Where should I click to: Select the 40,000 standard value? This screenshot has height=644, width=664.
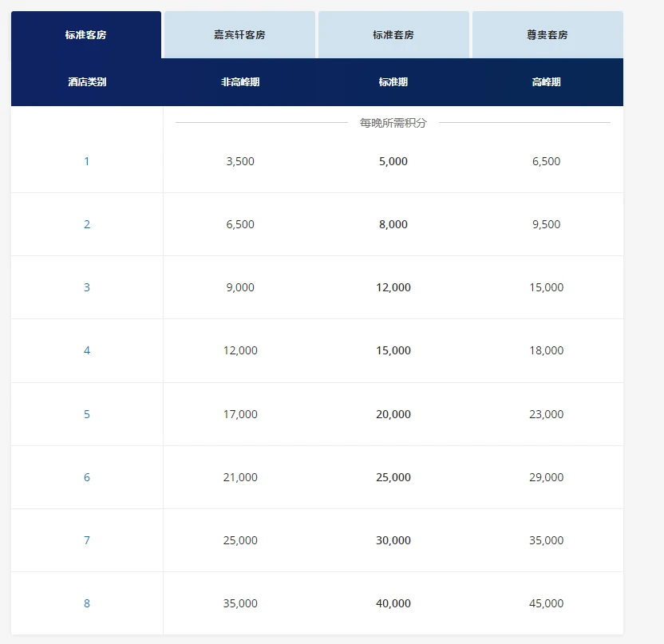coord(393,603)
